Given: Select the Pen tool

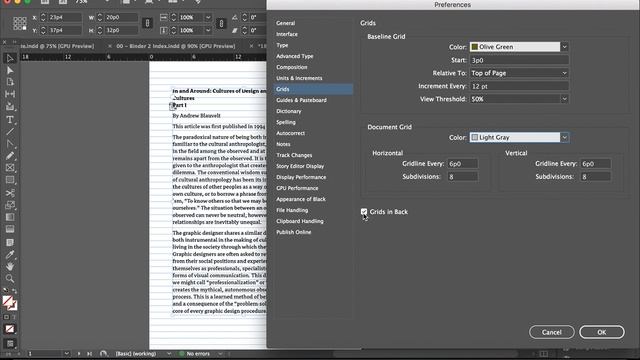Looking at the screenshot, I should click(x=10, y=144).
